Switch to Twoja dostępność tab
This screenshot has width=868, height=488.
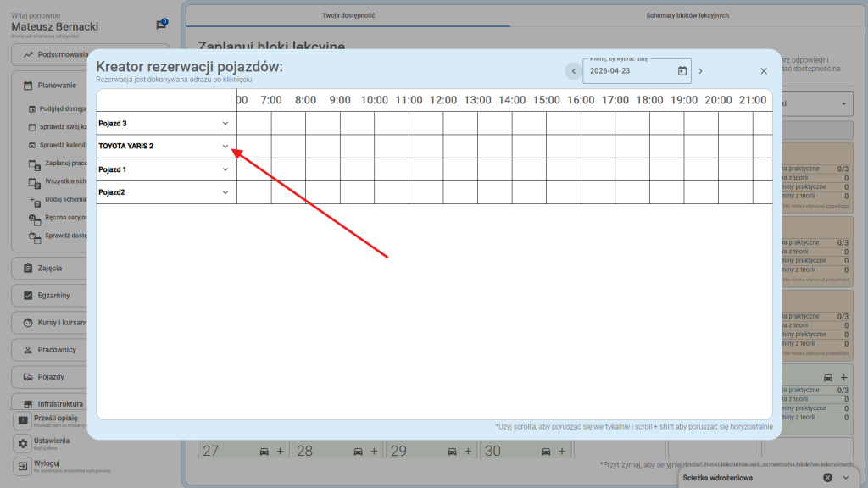tap(348, 15)
